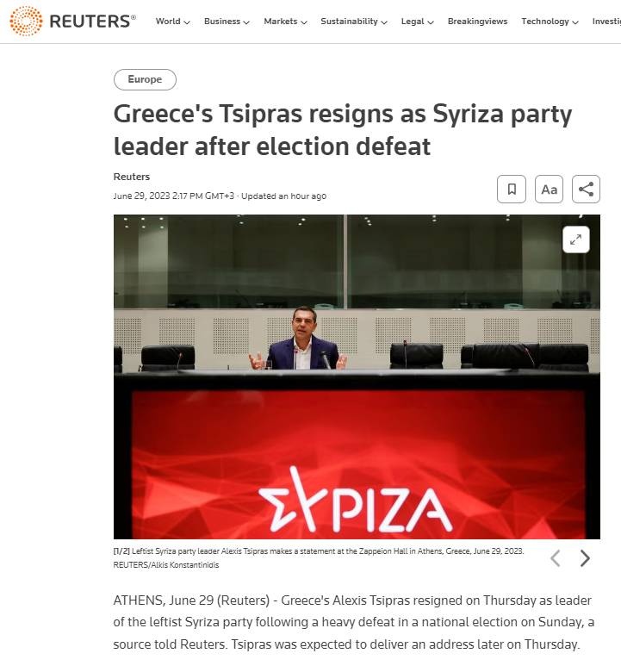Go to the next gallery image
Viewport: 621px width, 672px height.
click(x=585, y=558)
